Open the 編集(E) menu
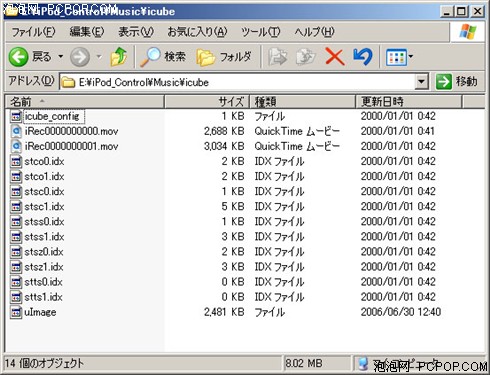This screenshot has width=490, height=375. coord(87,32)
